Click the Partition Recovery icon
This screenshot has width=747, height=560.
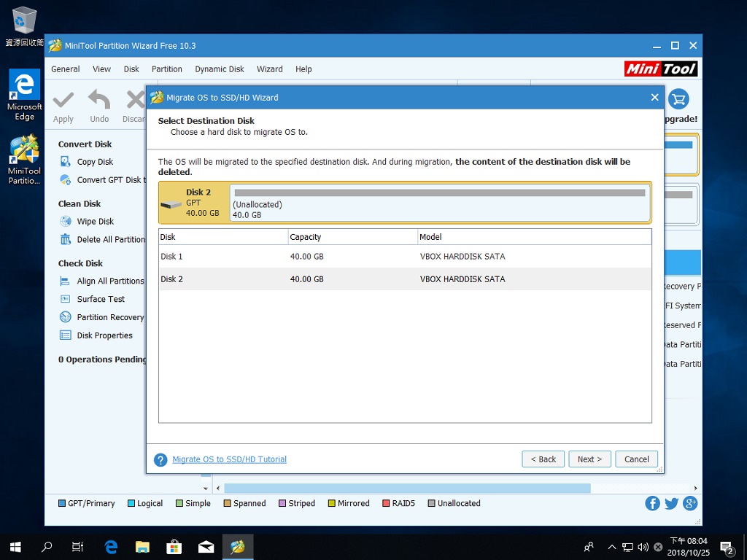[x=65, y=316]
